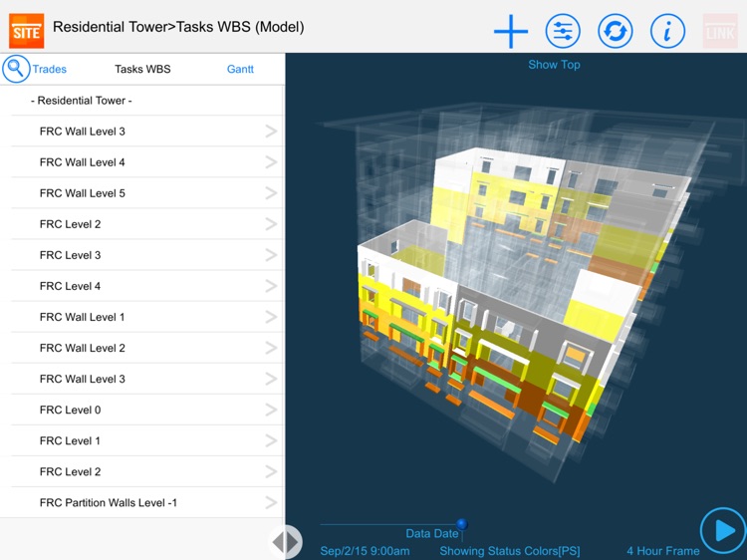Viewport: 747px width, 560px height.
Task: Select FRC Wall Level 3 above FRC Wall Level 4
Action: point(142,132)
